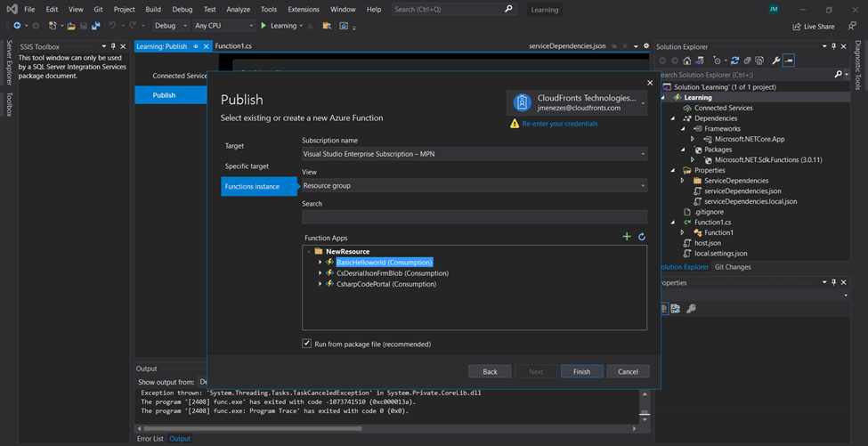This screenshot has width=868, height=446.
Task: Close the SSIS Toolbox panel
Action: coord(123,47)
